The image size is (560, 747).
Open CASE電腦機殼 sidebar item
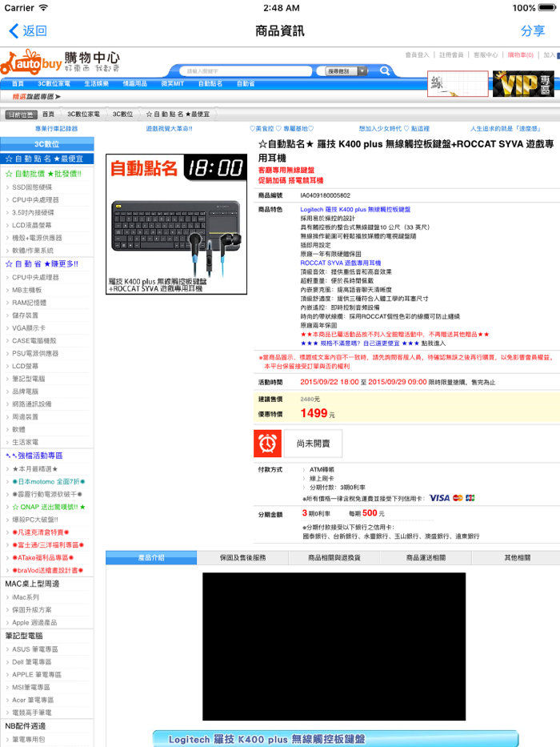[34, 340]
